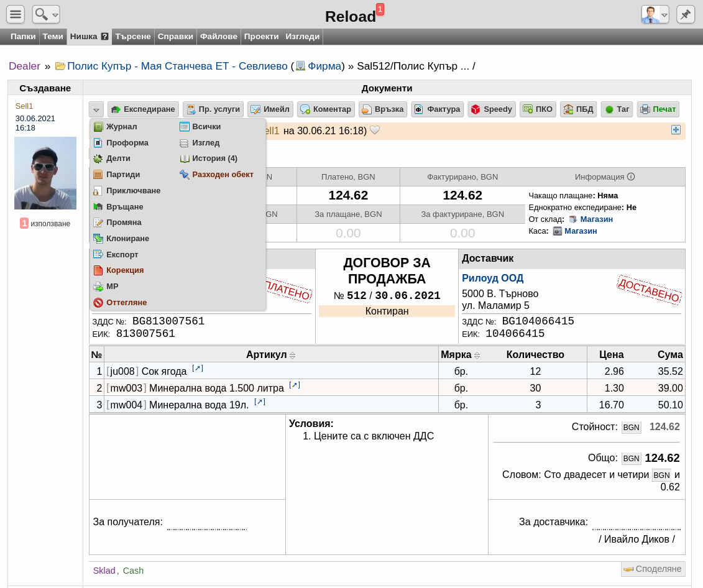The image size is (703, 588).
Task: Switch to the Справки tab
Action: tap(175, 37)
